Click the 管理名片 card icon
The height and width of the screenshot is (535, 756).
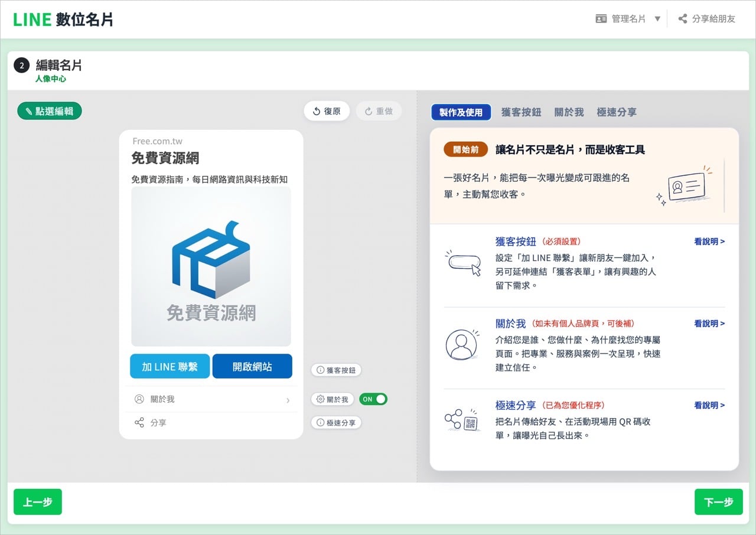[x=601, y=19]
